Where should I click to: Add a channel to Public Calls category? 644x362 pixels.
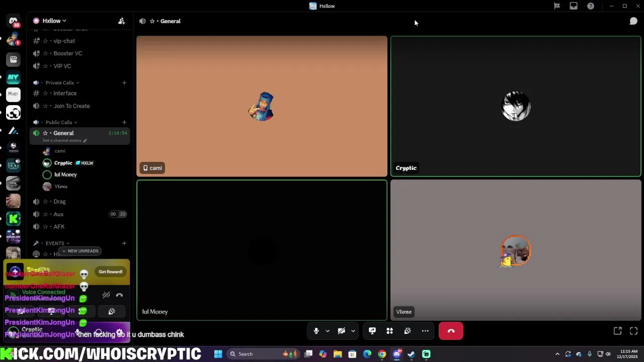click(124, 122)
